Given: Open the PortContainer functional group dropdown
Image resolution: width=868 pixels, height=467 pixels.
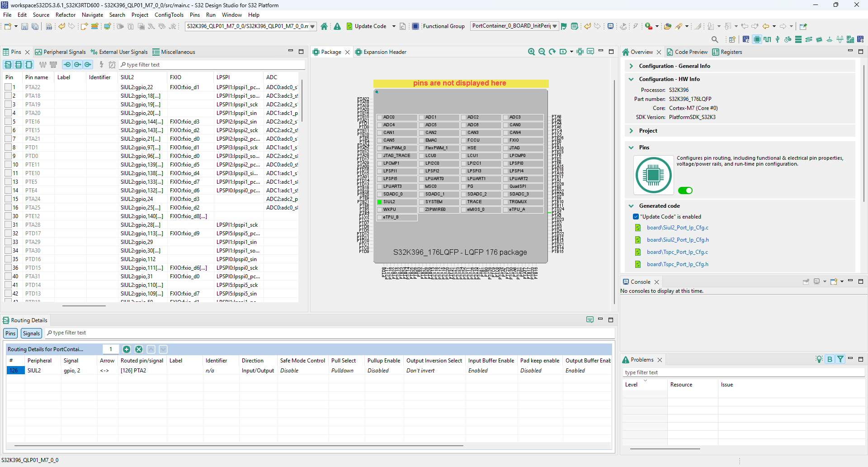Looking at the screenshot, I should (x=555, y=26).
